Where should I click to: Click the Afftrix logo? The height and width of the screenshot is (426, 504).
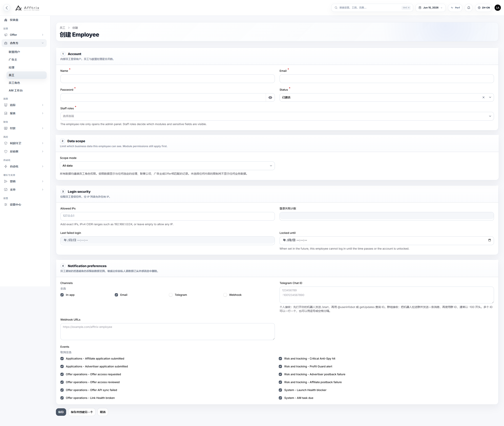coord(27,8)
